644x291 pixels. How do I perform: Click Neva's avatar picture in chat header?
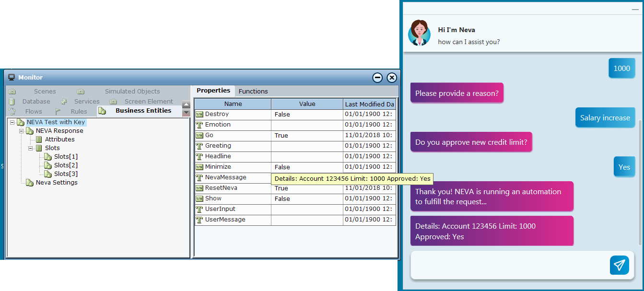coord(419,33)
